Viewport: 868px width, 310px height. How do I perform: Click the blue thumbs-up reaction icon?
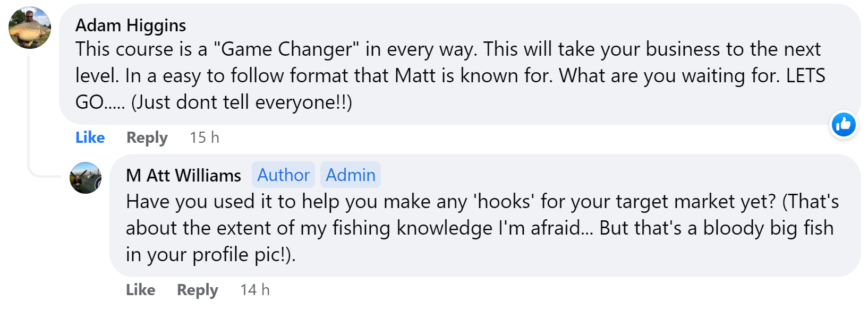pyautogui.click(x=844, y=125)
